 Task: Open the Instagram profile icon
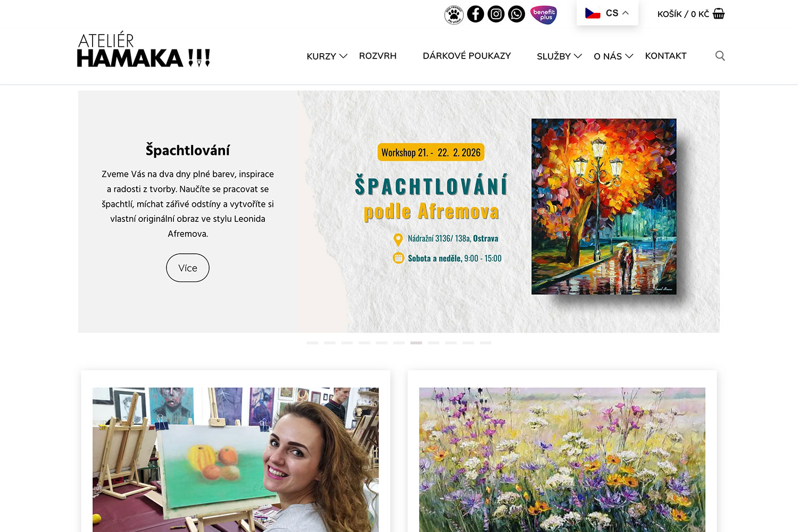tap(496, 14)
